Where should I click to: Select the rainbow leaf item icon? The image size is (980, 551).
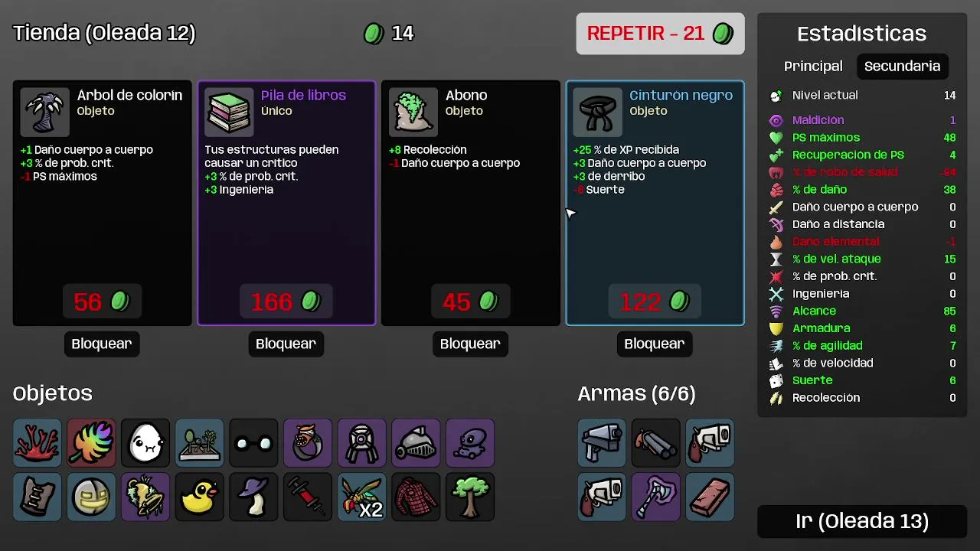(x=91, y=442)
